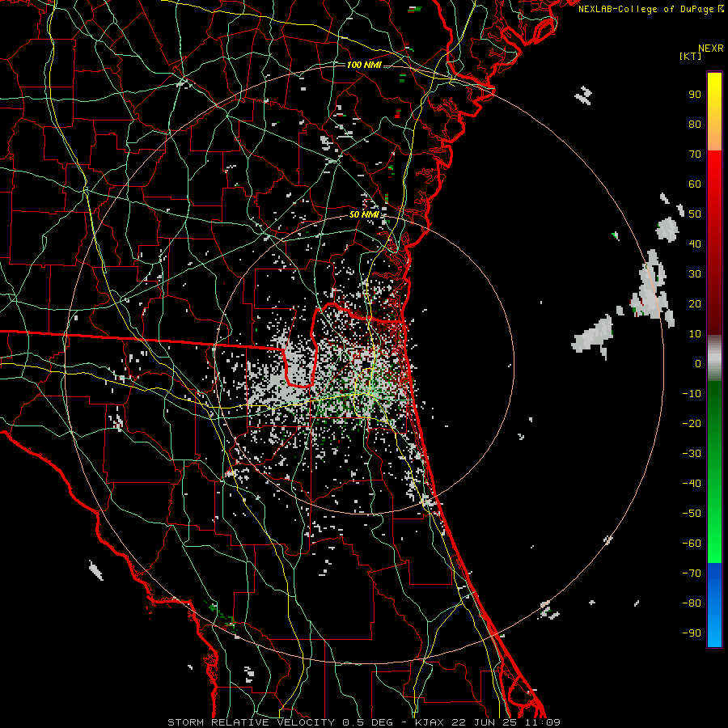
Task: Click the -60 value on the velocity scale
Action: point(692,544)
